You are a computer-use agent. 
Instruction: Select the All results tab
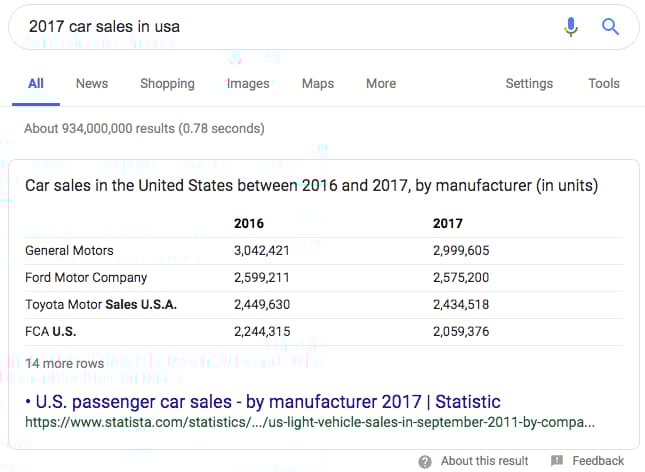point(36,84)
